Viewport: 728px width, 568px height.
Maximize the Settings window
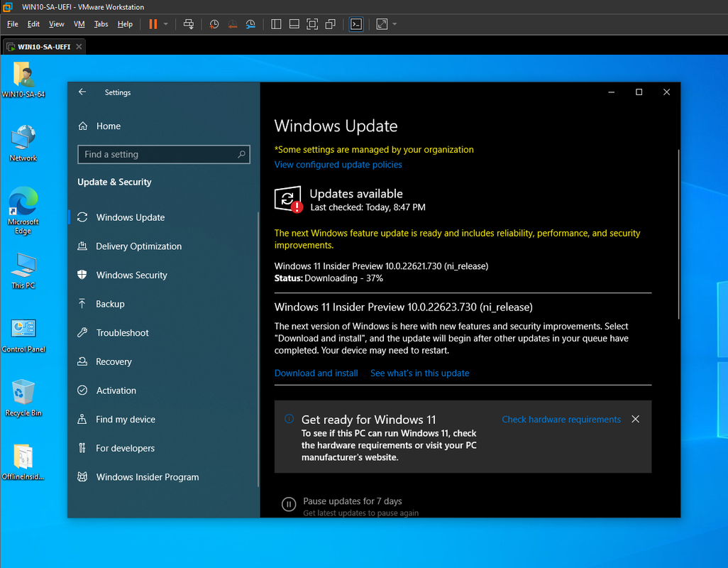pos(639,92)
